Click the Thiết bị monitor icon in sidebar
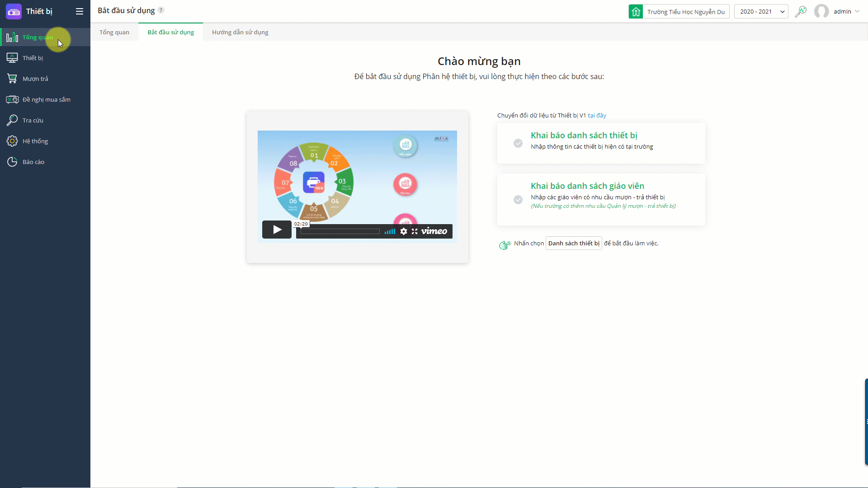Screen dimensions: 868x488 (12, 58)
